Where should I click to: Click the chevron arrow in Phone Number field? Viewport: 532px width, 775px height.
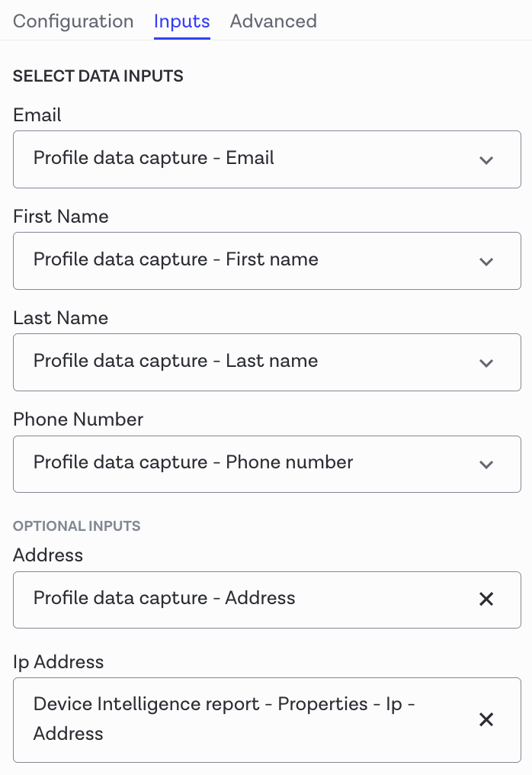pos(486,465)
